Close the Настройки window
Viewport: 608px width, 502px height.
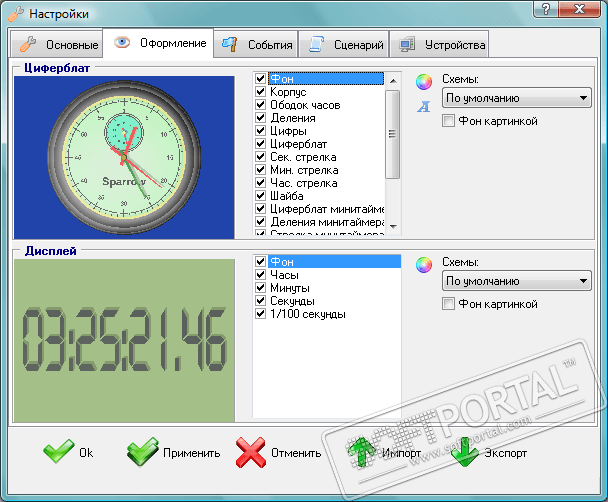(580, 9)
